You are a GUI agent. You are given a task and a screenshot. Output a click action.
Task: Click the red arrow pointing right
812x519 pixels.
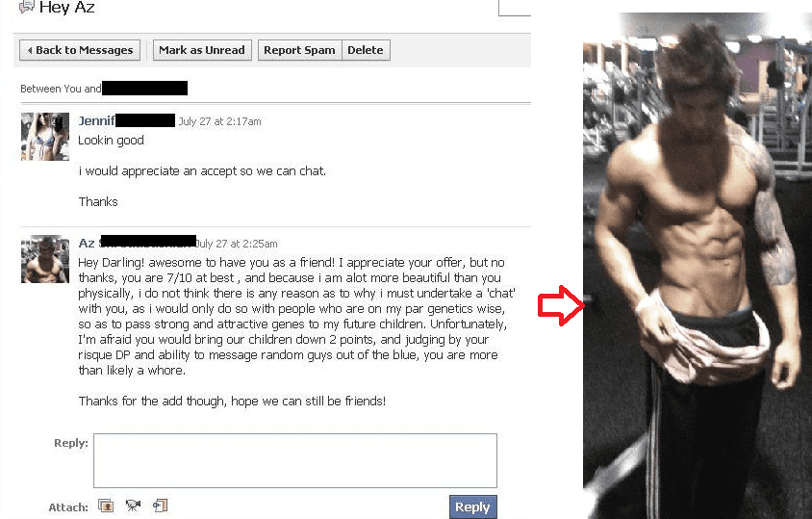click(561, 305)
